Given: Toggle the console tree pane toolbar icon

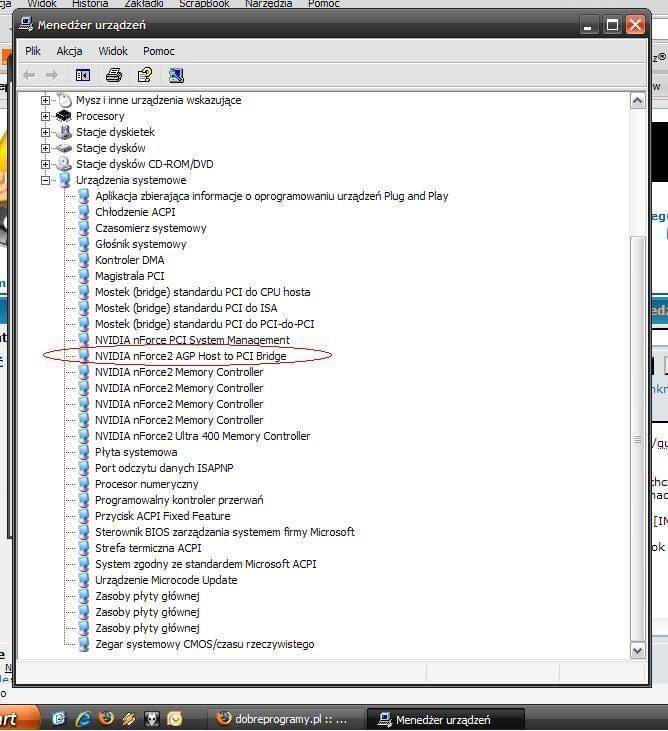Looking at the screenshot, I should [83, 75].
